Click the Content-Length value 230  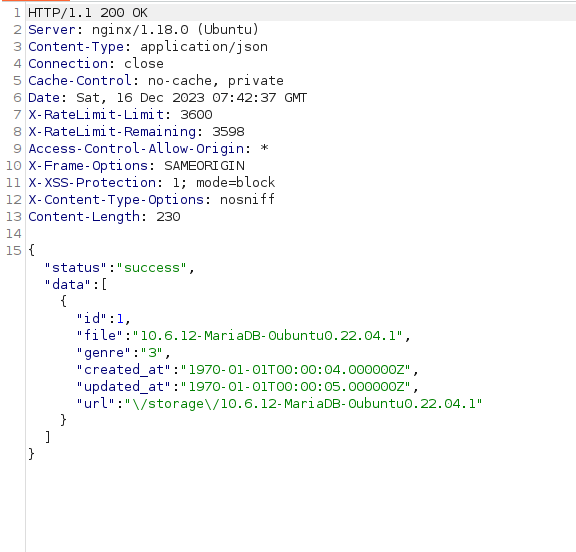(x=168, y=216)
